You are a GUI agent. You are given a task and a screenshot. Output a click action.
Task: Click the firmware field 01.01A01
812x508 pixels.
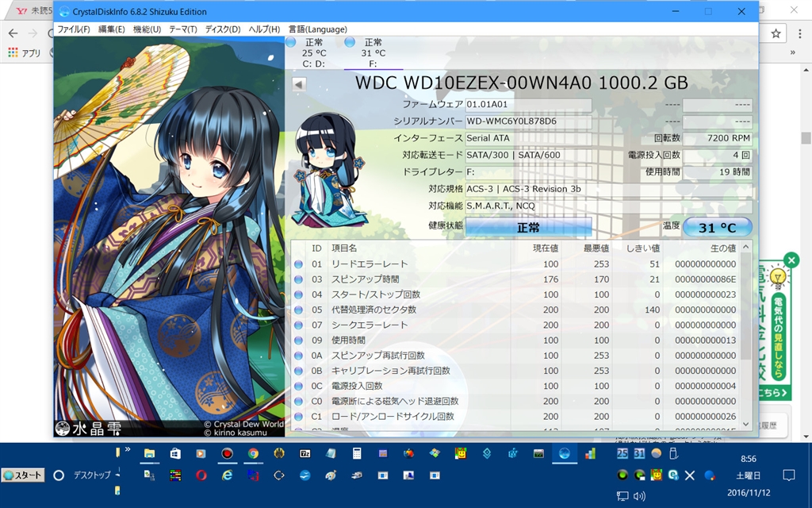click(528, 105)
